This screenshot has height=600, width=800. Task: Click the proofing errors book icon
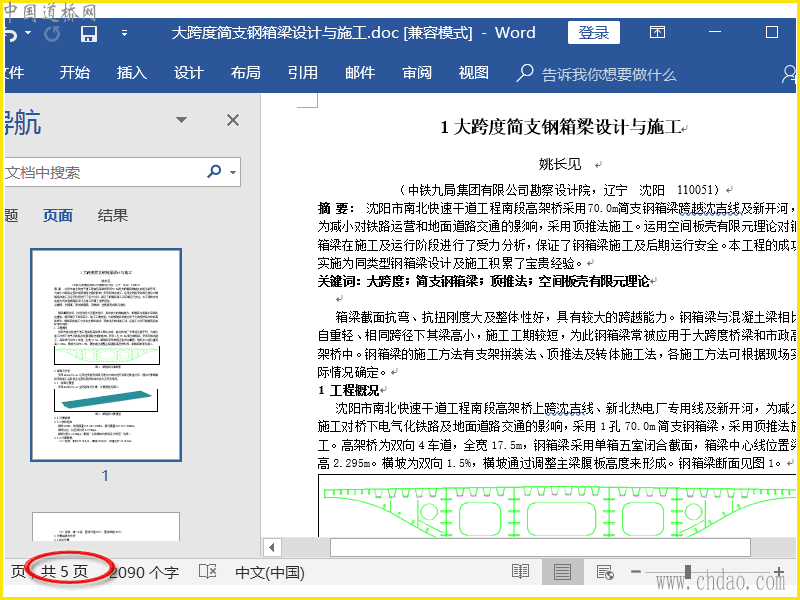(x=208, y=571)
